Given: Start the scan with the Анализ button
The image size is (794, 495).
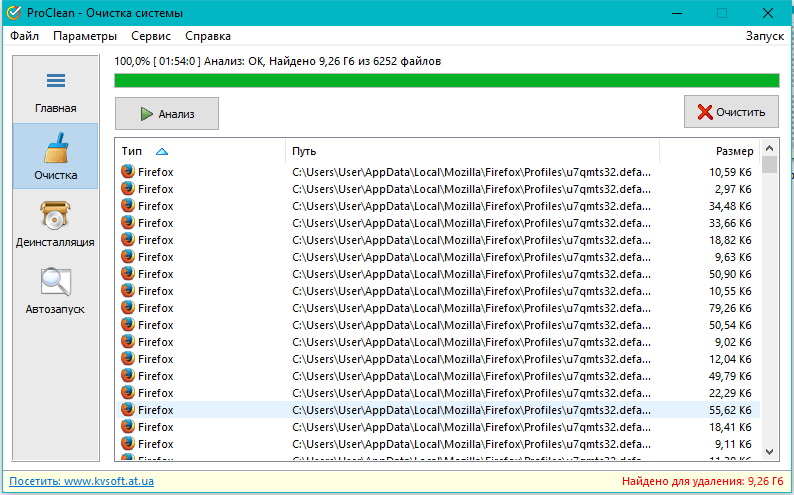Looking at the screenshot, I should (x=167, y=114).
